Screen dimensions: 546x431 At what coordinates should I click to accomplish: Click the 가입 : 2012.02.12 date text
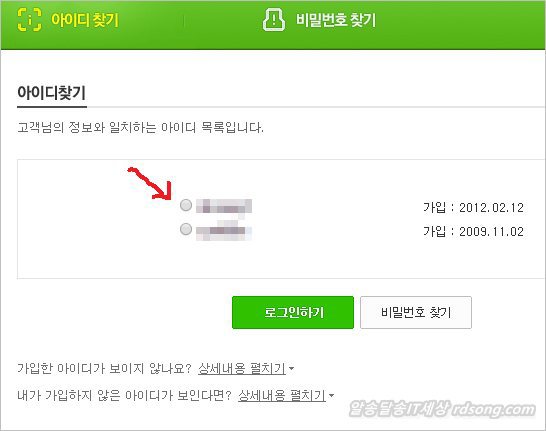[x=473, y=208]
